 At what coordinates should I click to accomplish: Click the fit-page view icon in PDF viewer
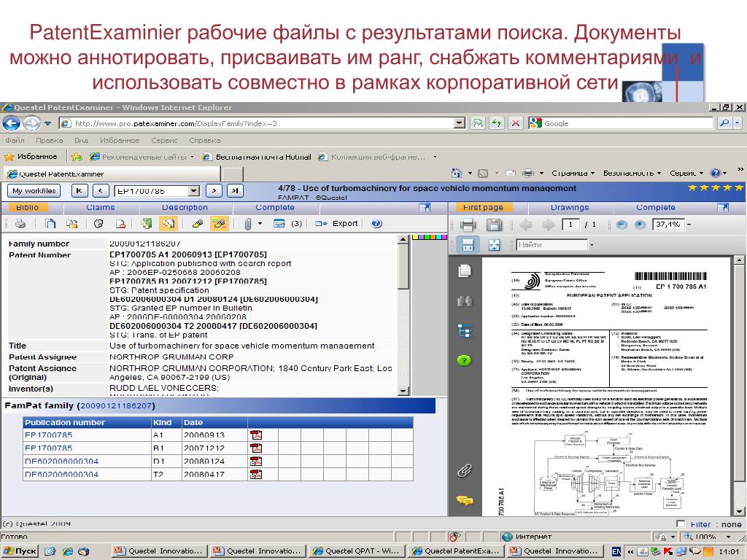[494, 245]
